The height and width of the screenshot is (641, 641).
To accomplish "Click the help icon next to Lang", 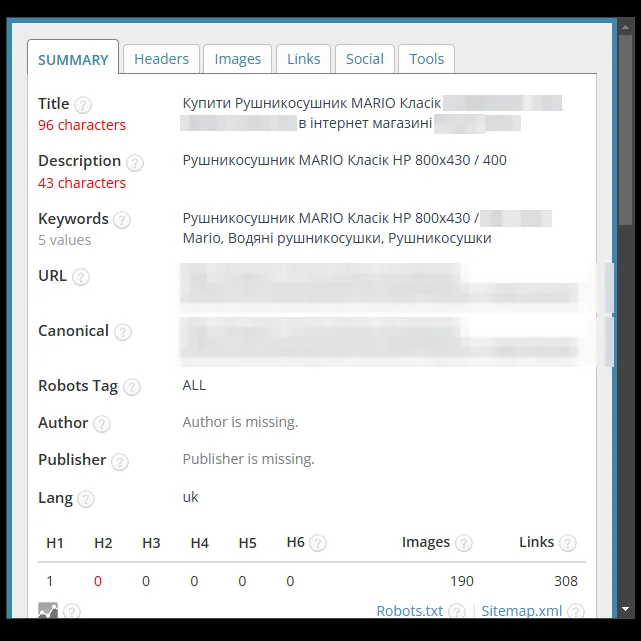I will pos(86,499).
